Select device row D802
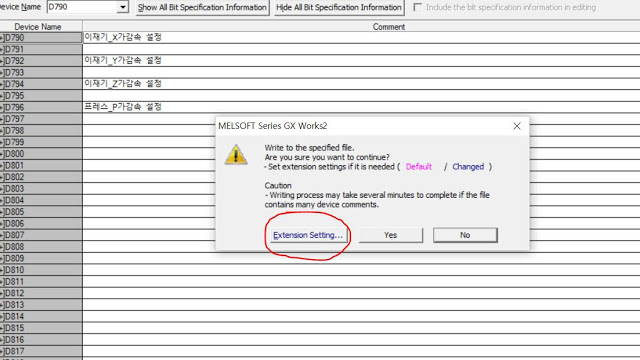 [x=41, y=177]
